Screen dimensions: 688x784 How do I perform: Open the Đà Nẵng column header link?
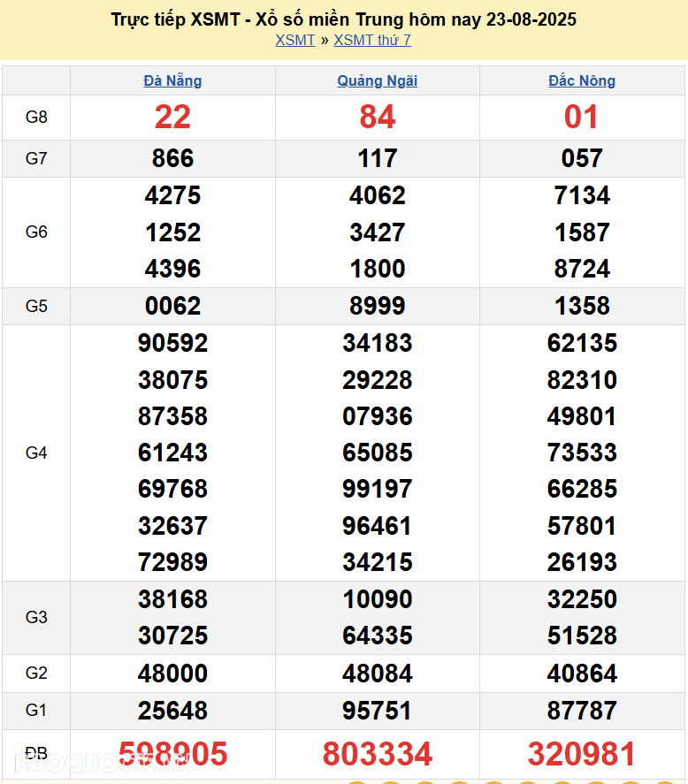click(172, 80)
